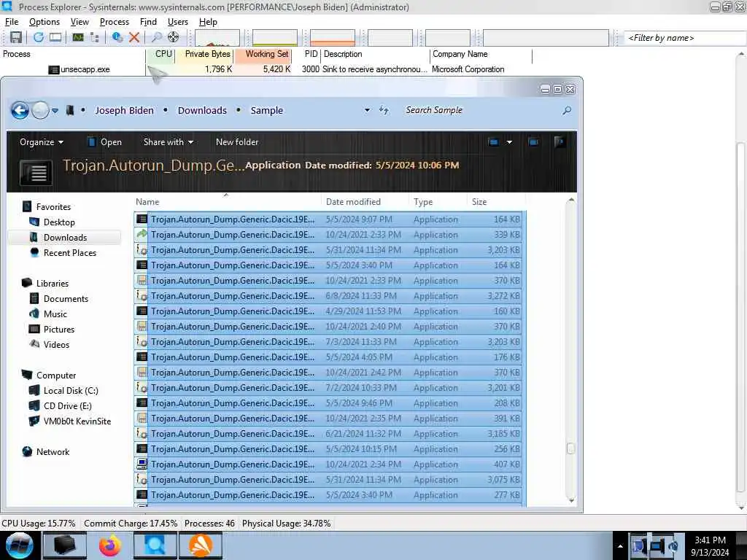This screenshot has height=560, width=747.
Task: Click the search magnifier in Search Sample box
Action: (x=566, y=111)
